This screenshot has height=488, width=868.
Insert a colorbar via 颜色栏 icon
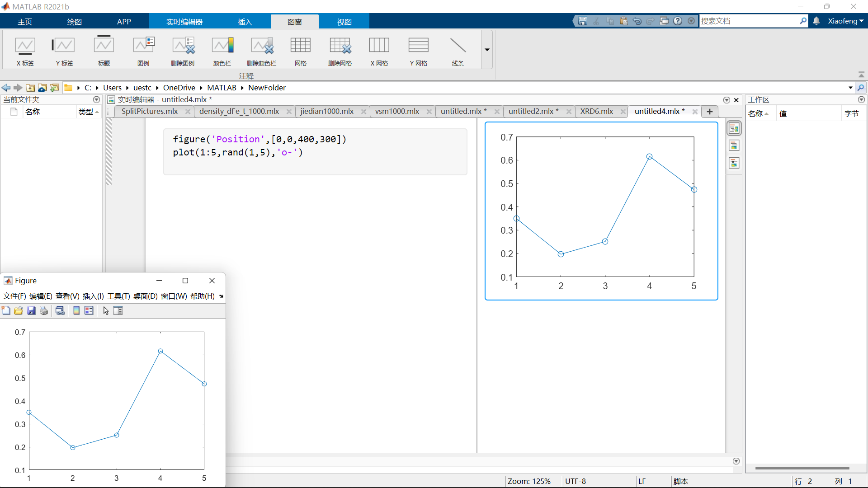click(222, 51)
